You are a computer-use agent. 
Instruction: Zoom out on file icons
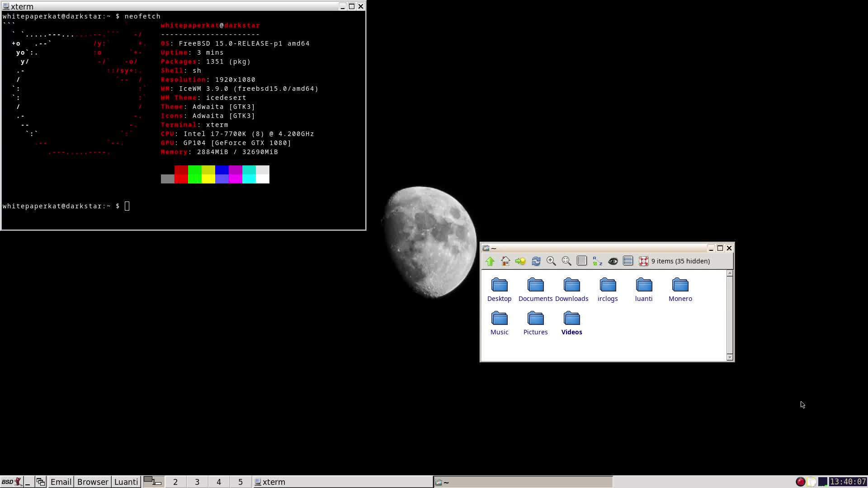[566, 261]
